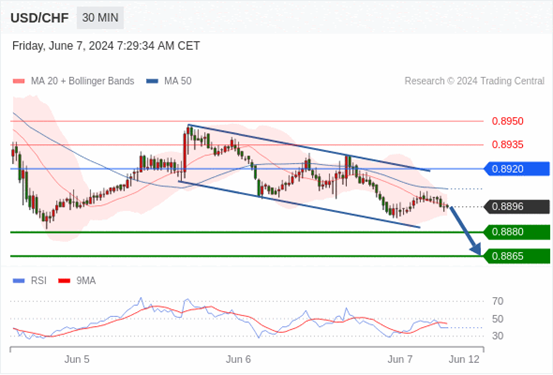The image size is (553, 375).
Task: Click the 'Jun 7' date axis label
Action: 400,359
